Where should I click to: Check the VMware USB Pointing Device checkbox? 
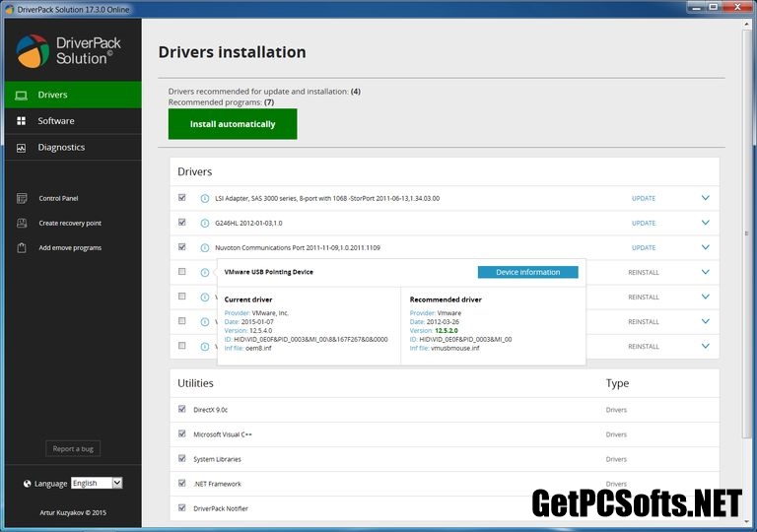coord(182,271)
